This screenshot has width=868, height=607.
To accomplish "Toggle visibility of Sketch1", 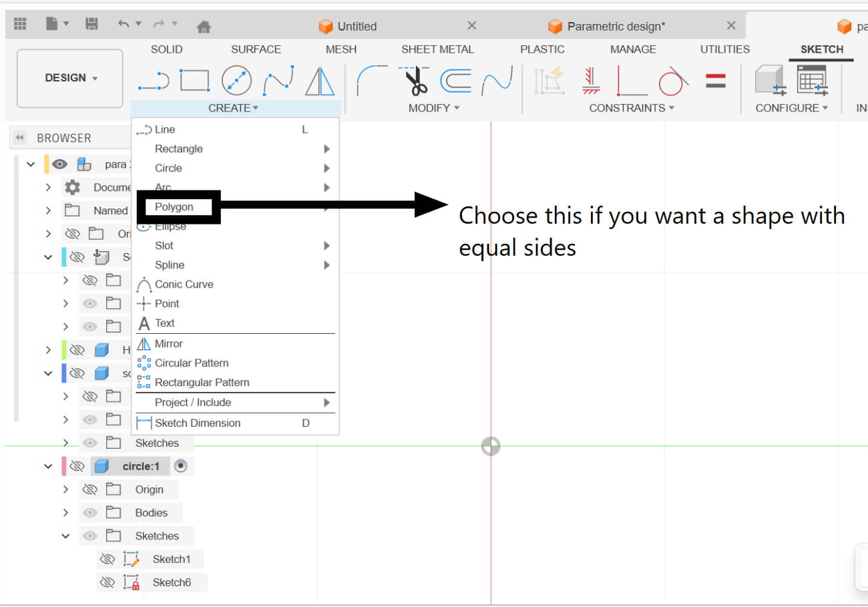I will 107,559.
